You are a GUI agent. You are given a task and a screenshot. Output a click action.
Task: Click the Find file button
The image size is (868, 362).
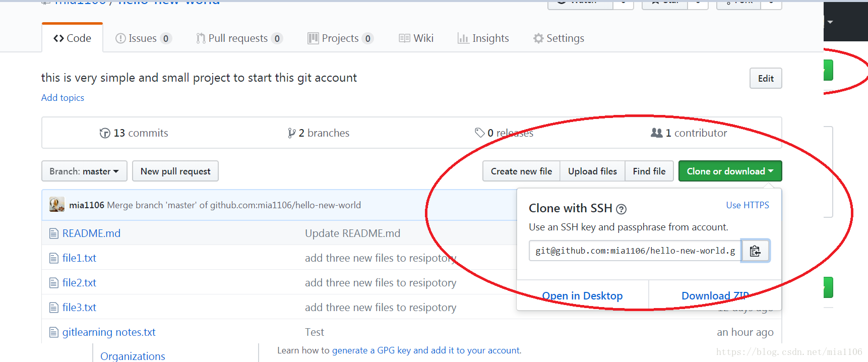tap(649, 171)
